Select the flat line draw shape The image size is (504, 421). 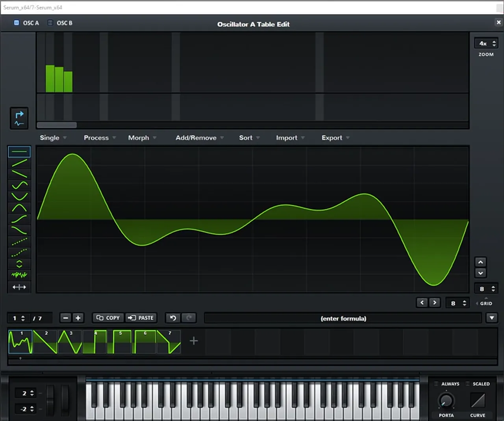pyautogui.click(x=19, y=151)
